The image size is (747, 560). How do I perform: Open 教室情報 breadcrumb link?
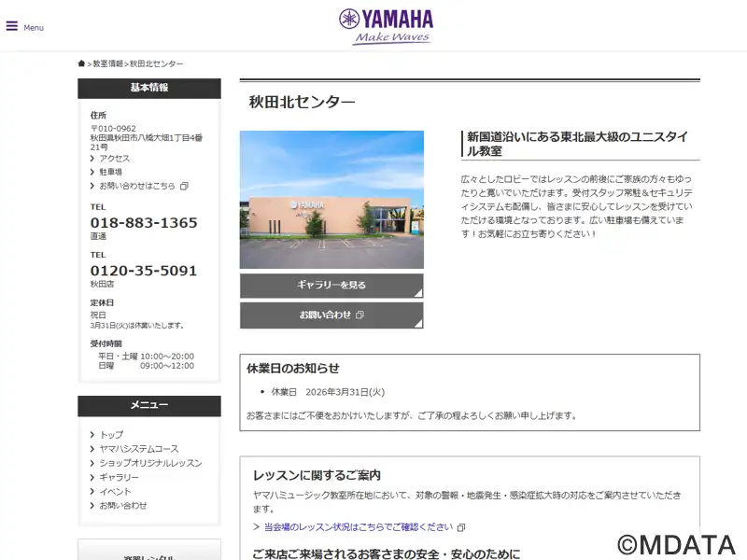107,63
